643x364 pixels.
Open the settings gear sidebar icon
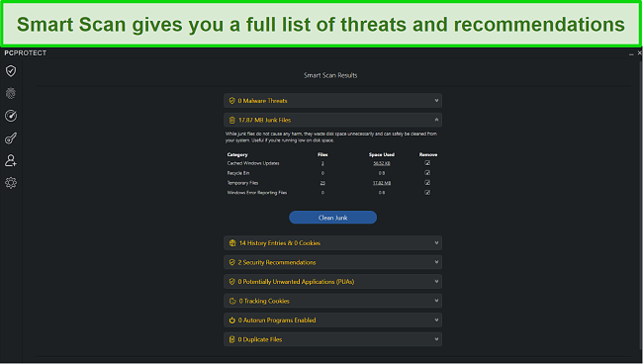(11, 183)
